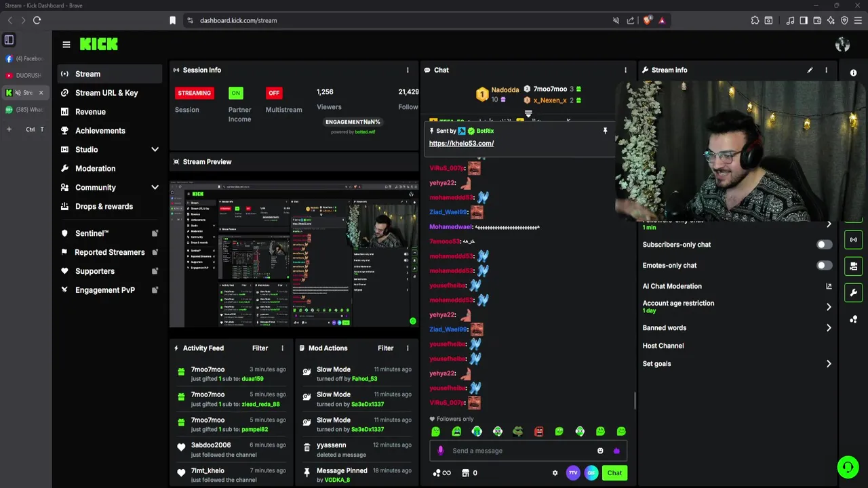The width and height of the screenshot is (868, 488).
Task: Open Session Info three-dot menu
Action: click(x=408, y=70)
